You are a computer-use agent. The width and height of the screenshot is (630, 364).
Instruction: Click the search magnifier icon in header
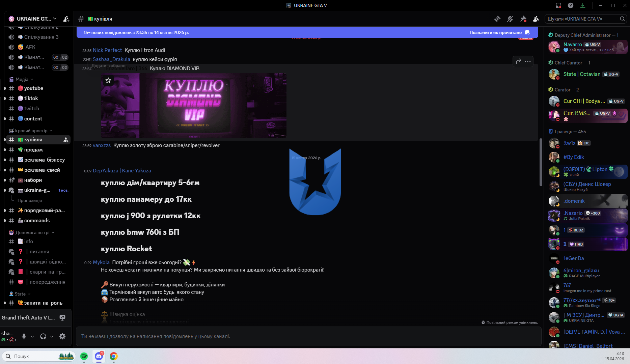[x=622, y=19]
